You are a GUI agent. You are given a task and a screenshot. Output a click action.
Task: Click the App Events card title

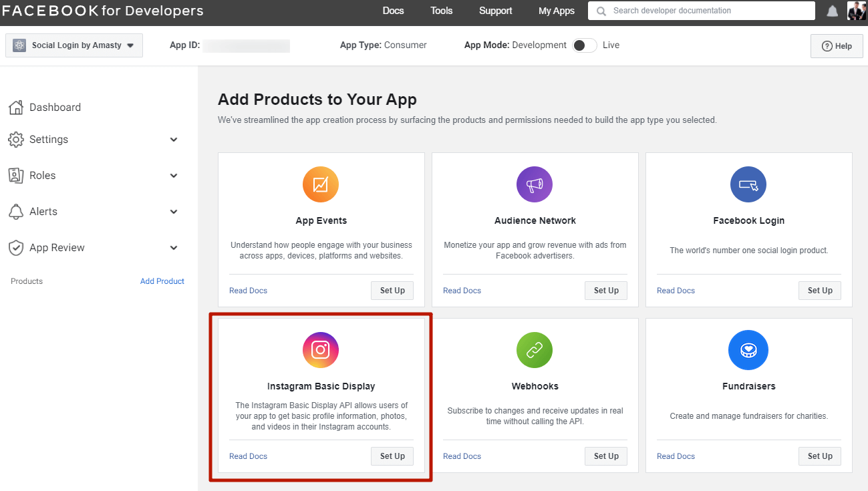coord(321,220)
